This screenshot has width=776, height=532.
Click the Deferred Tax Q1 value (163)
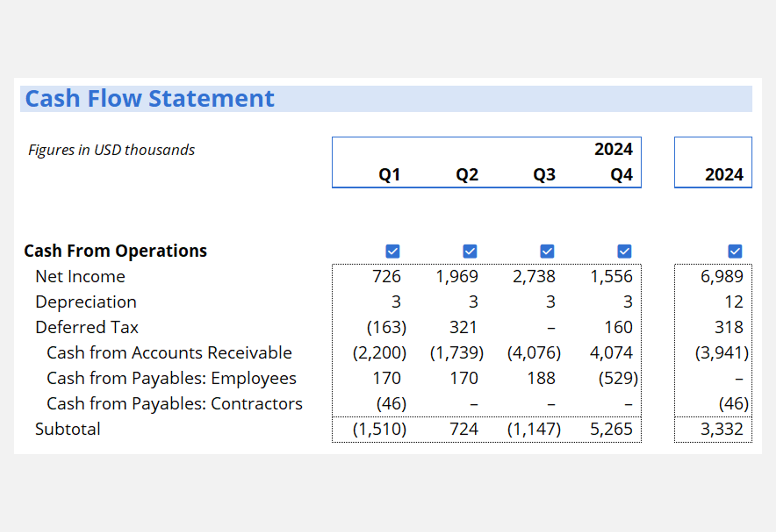click(x=386, y=327)
